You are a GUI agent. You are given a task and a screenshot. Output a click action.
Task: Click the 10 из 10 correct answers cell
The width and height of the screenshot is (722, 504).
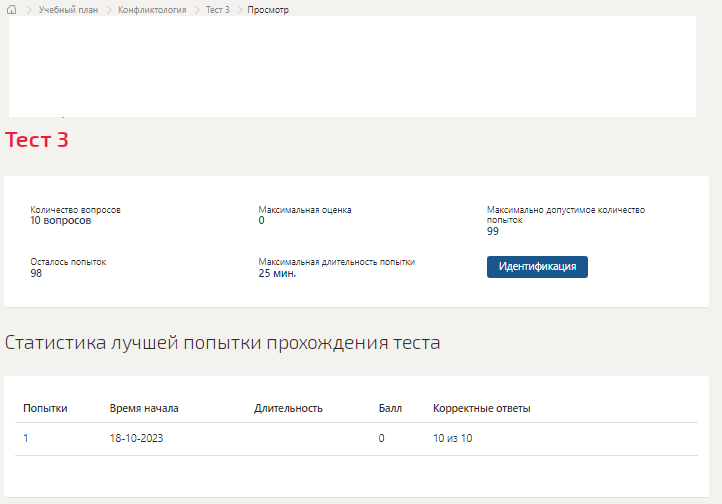(x=452, y=439)
